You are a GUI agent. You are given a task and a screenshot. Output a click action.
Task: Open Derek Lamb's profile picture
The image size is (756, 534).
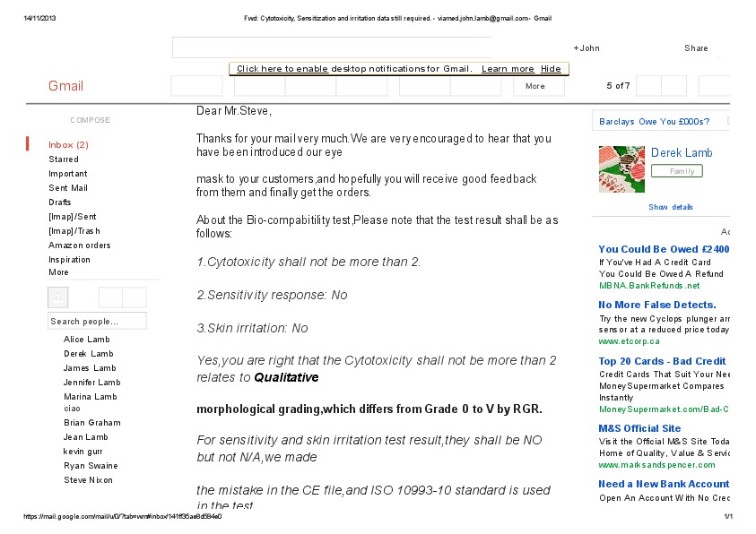[x=621, y=169]
